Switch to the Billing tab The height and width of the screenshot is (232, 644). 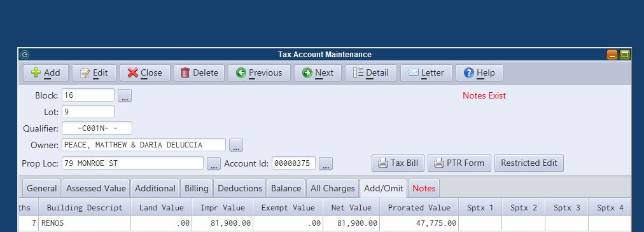pyautogui.click(x=197, y=189)
